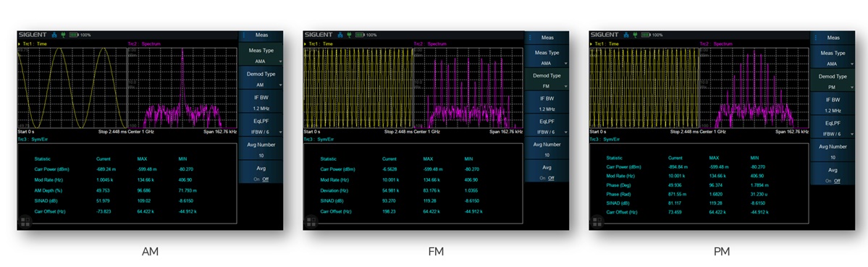Open the grid layout icon in FM screen
This screenshot has height=267, width=868.
[x=311, y=221]
